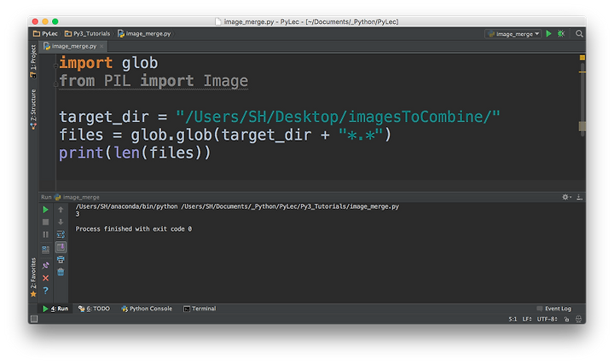Close the image_merge.py editor tab
614x364 pixels.
tap(101, 46)
